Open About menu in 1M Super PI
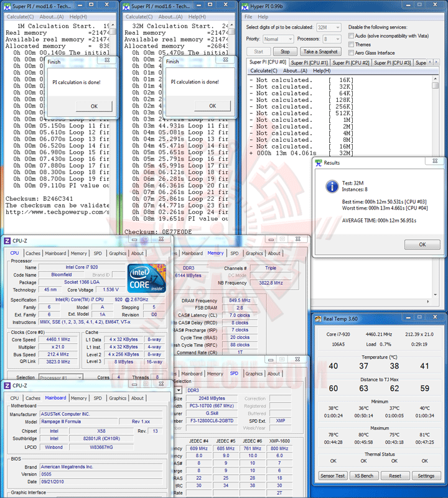 coord(52,17)
